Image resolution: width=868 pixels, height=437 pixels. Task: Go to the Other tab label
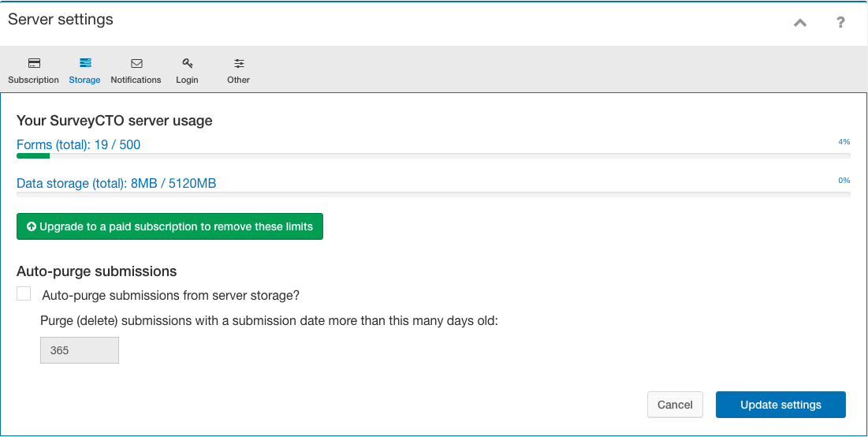(239, 80)
